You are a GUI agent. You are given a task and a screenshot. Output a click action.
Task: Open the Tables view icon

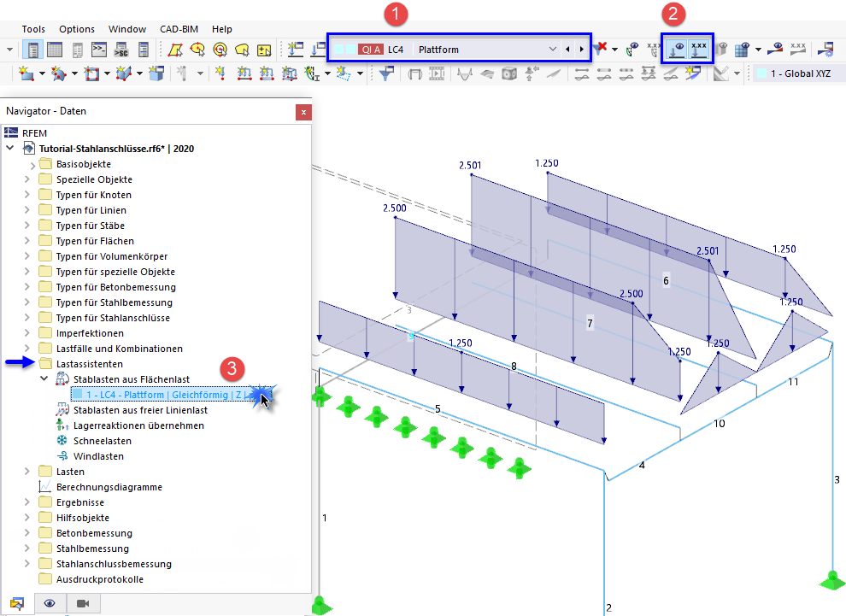pyautogui.click(x=55, y=50)
